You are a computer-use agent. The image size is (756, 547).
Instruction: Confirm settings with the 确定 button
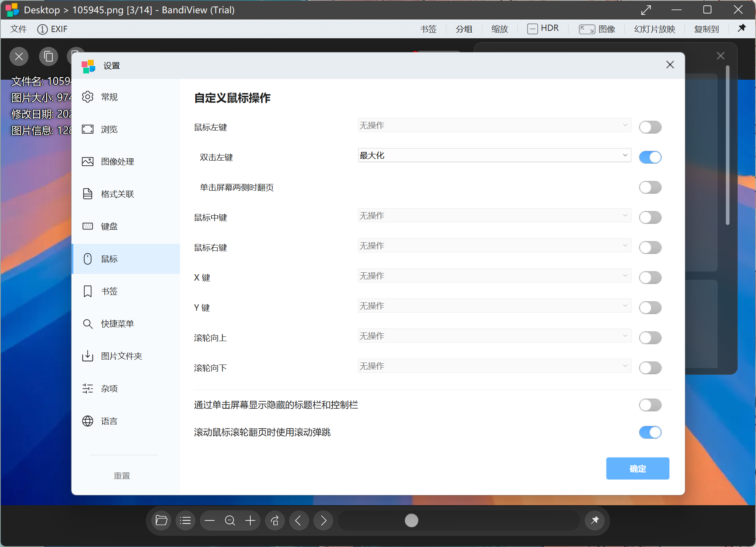coord(638,468)
